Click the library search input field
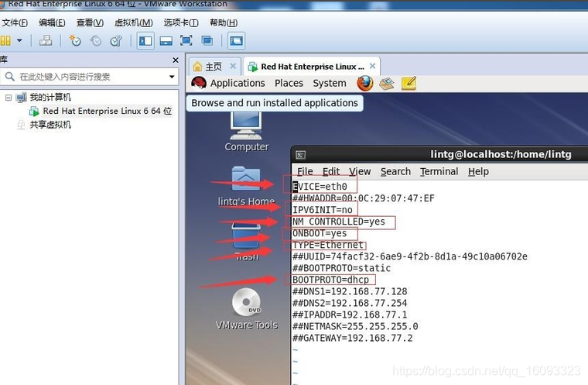Image resolution: width=588 pixels, height=385 pixels. click(x=90, y=77)
